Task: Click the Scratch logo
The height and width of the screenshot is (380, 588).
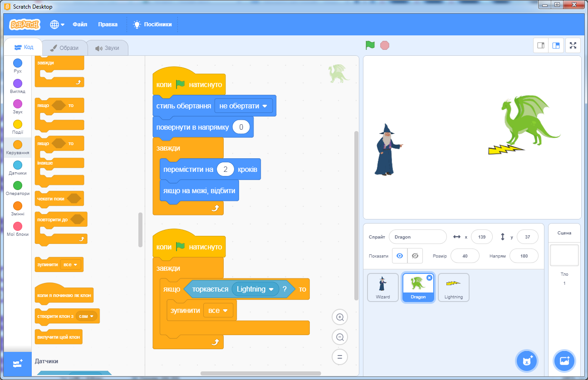Action: (x=25, y=24)
